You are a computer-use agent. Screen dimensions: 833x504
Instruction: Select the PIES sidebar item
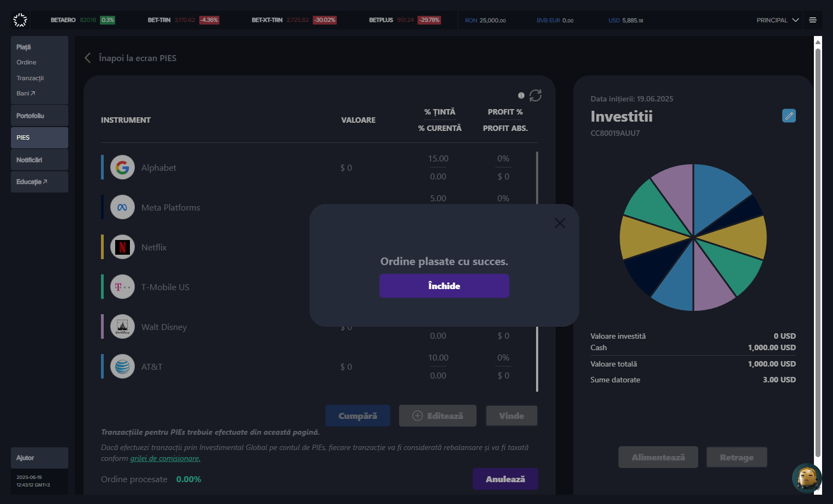tap(39, 137)
